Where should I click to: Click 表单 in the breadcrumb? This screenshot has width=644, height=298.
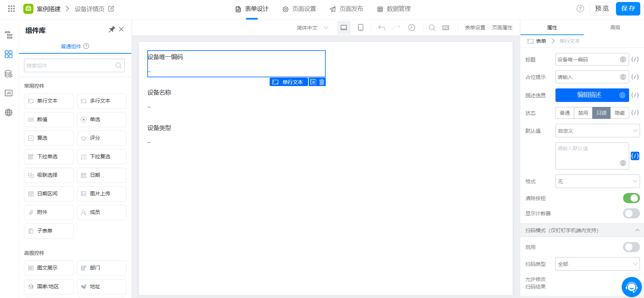[541, 41]
